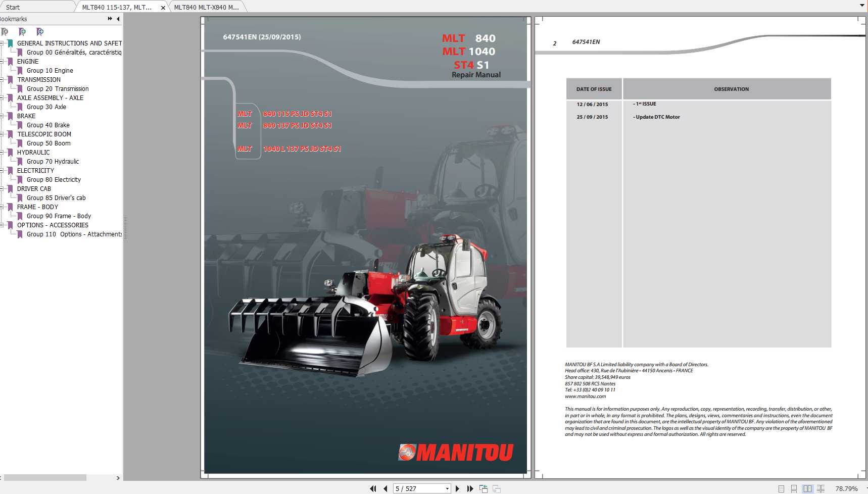The width and height of the screenshot is (868, 494).
Task: Click the cover page with the Manitou telehandler
Action: (x=365, y=248)
